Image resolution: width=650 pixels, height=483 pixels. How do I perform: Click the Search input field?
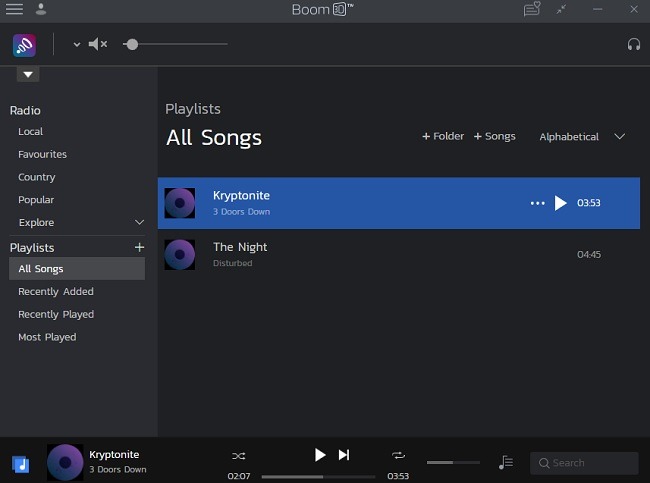coord(590,463)
